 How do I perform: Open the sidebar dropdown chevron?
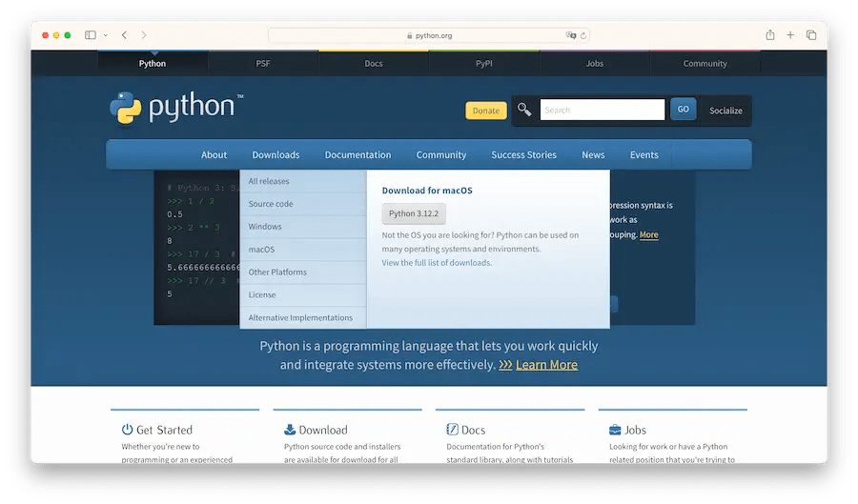point(106,35)
